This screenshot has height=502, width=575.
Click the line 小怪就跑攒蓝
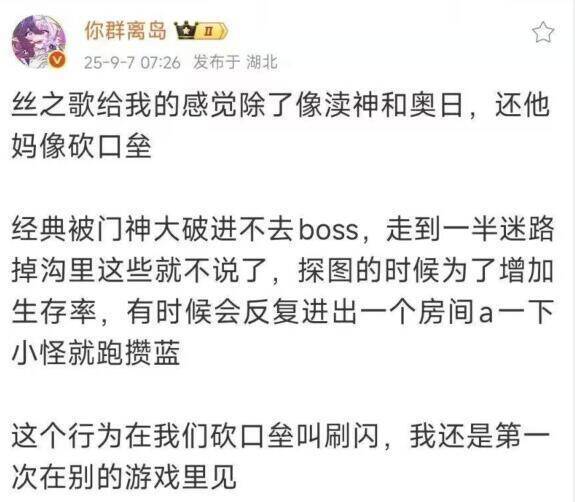click(96, 353)
